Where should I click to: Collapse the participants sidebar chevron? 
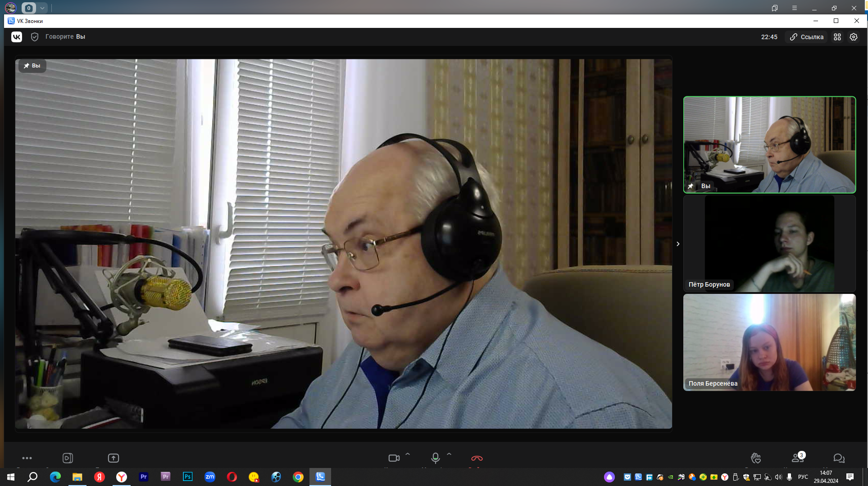(x=678, y=244)
